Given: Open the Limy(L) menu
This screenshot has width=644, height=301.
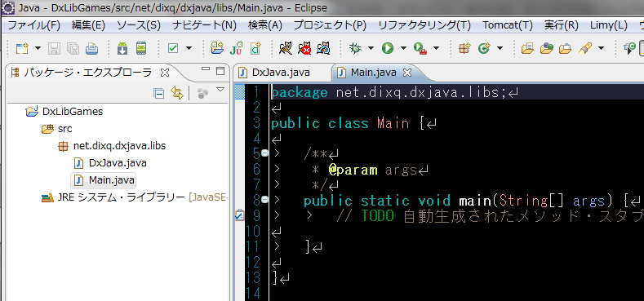Looking at the screenshot, I should pos(609,25).
